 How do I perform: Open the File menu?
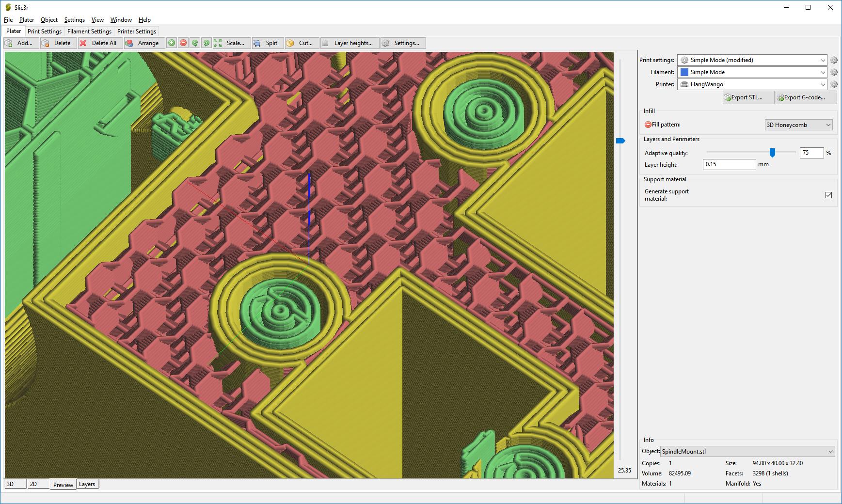point(8,20)
